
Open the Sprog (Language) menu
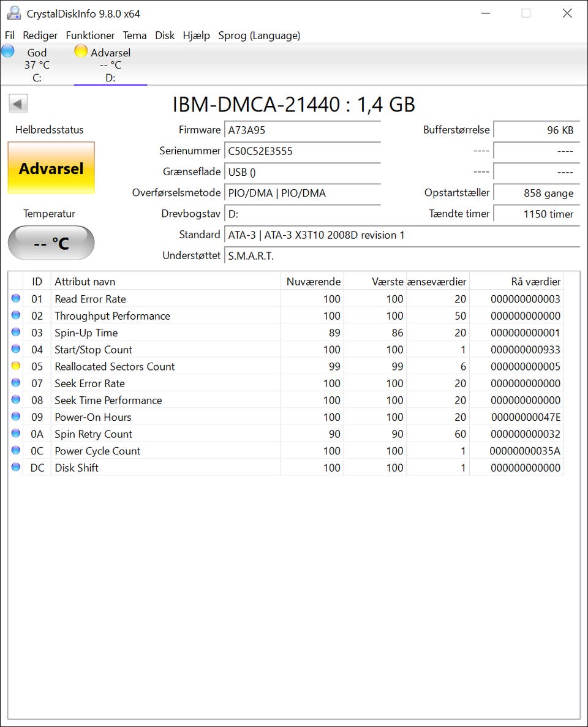[259, 36]
